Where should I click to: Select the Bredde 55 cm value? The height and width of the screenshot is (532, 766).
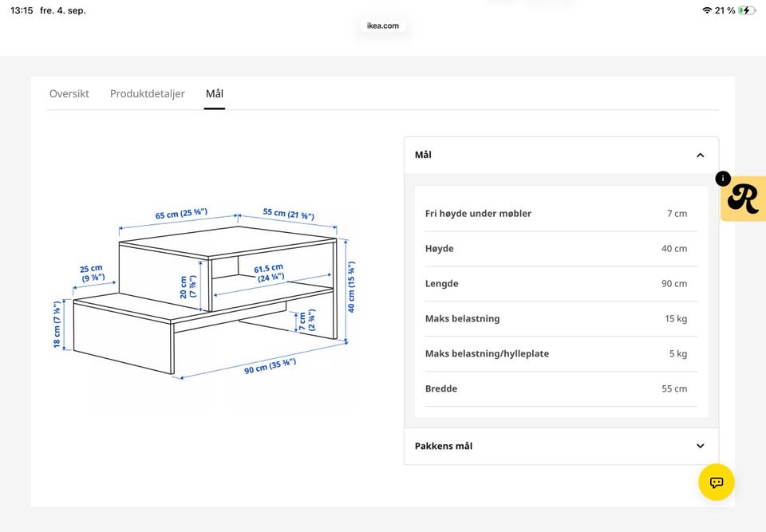click(674, 389)
